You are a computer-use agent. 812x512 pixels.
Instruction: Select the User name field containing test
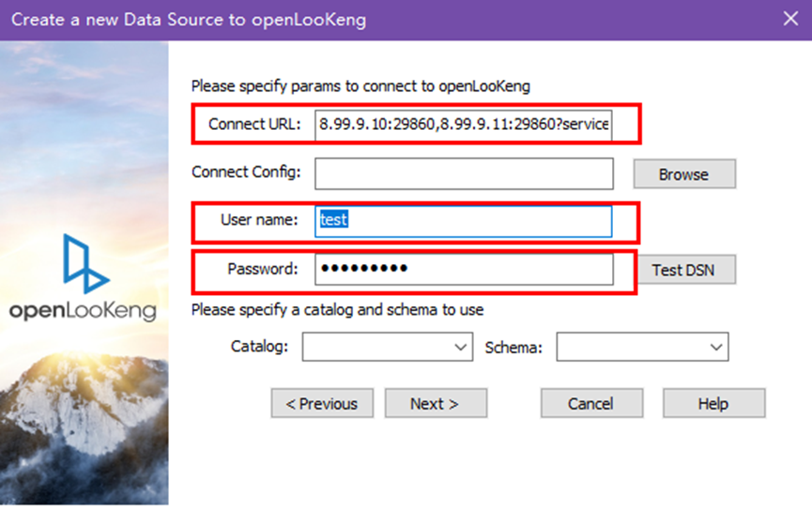464,221
